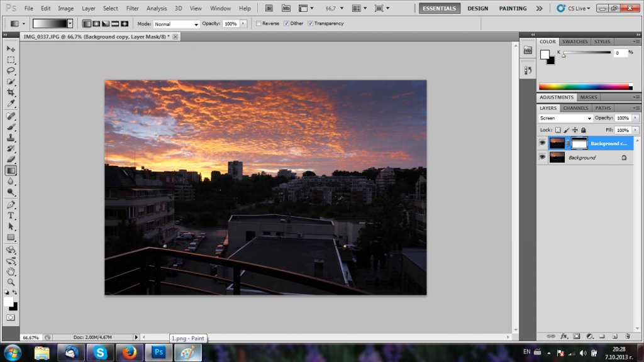644x362 pixels.
Task: Open the layer blend mode Screen dropdown
Action: point(566,118)
